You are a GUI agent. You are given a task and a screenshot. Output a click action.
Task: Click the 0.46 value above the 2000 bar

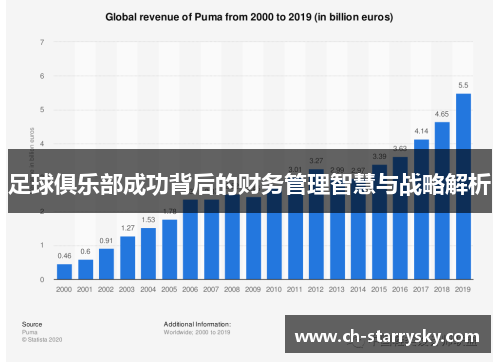tap(64, 256)
